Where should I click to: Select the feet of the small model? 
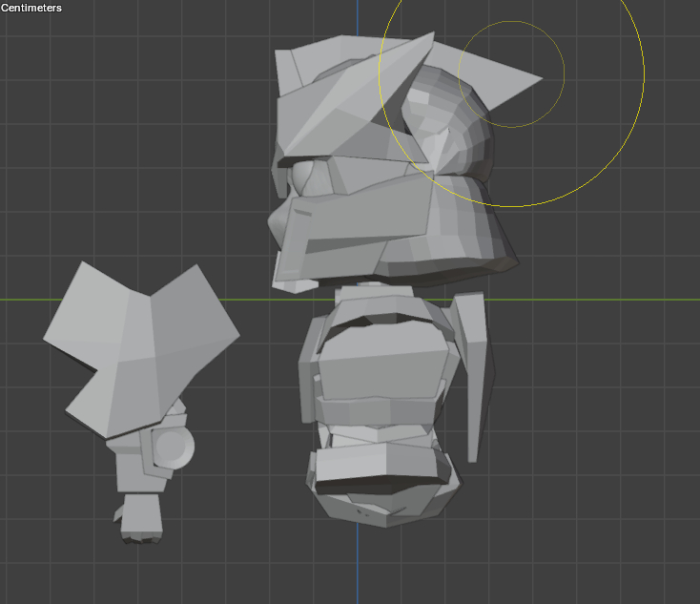pos(140,531)
